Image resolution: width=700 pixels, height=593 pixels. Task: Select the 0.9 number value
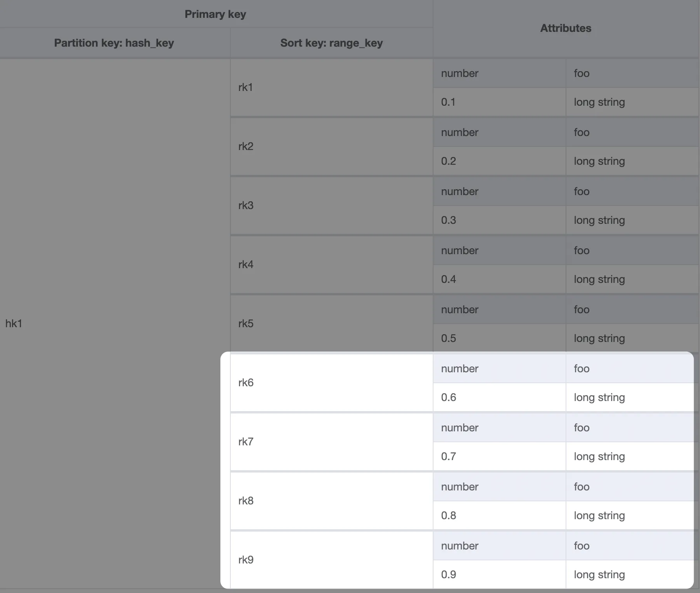point(449,575)
